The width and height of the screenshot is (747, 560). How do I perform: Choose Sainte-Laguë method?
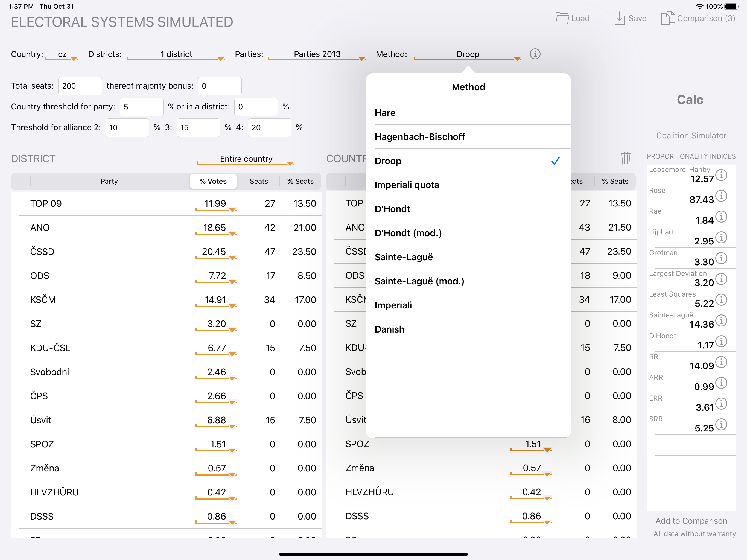tap(468, 257)
